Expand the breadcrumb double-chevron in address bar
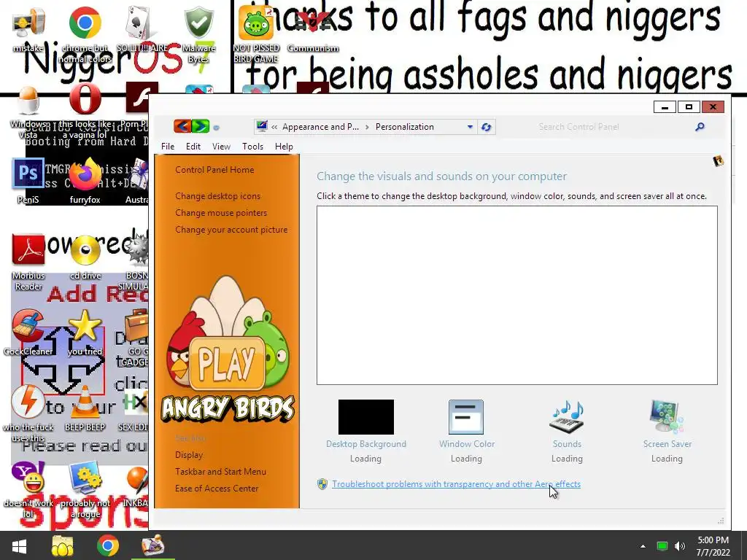 (274, 127)
